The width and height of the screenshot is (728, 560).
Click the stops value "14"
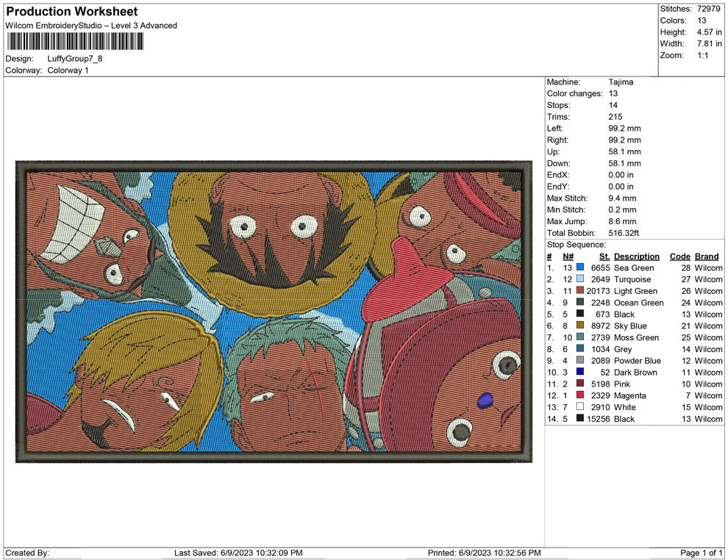pyautogui.click(x=613, y=105)
